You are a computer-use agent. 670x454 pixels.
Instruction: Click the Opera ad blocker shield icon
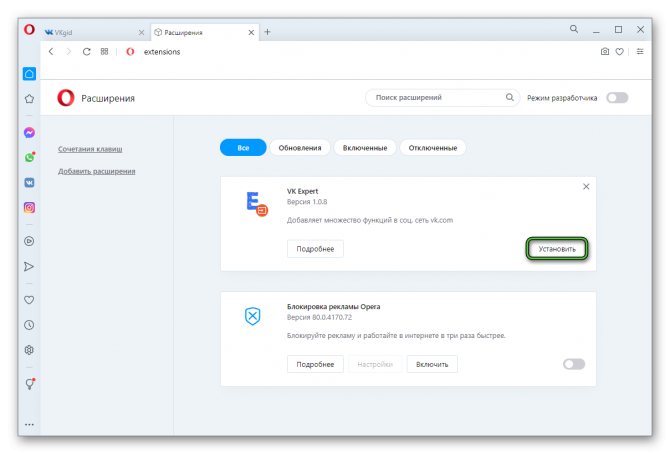click(x=253, y=316)
